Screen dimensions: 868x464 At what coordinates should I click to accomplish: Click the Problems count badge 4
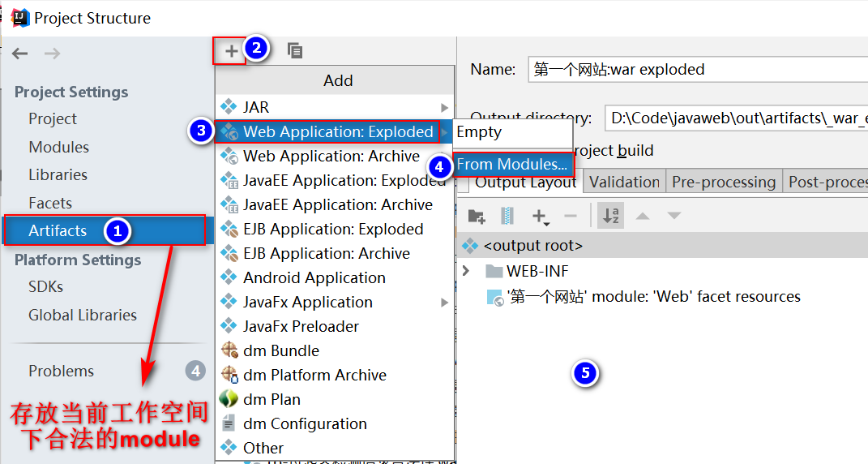[x=195, y=371]
